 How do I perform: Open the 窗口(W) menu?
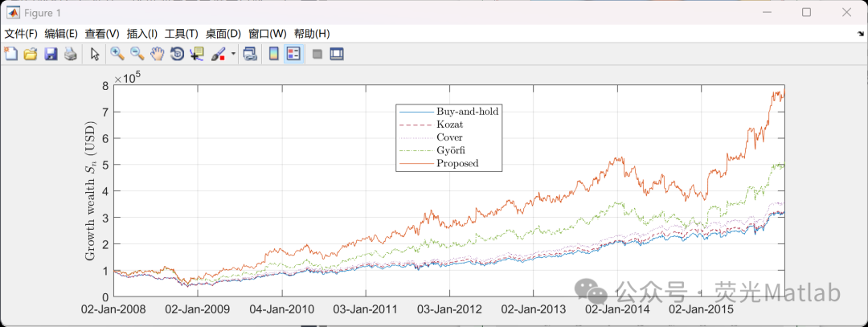(268, 34)
